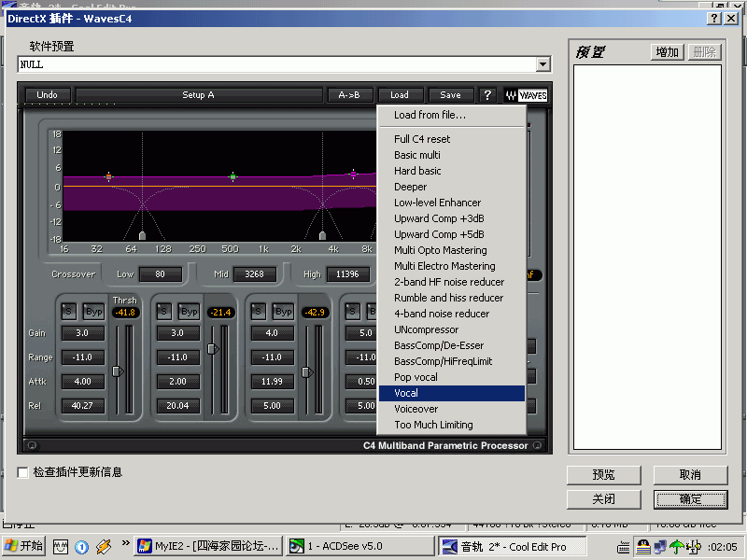Open the Setup A preset selector

[198, 95]
